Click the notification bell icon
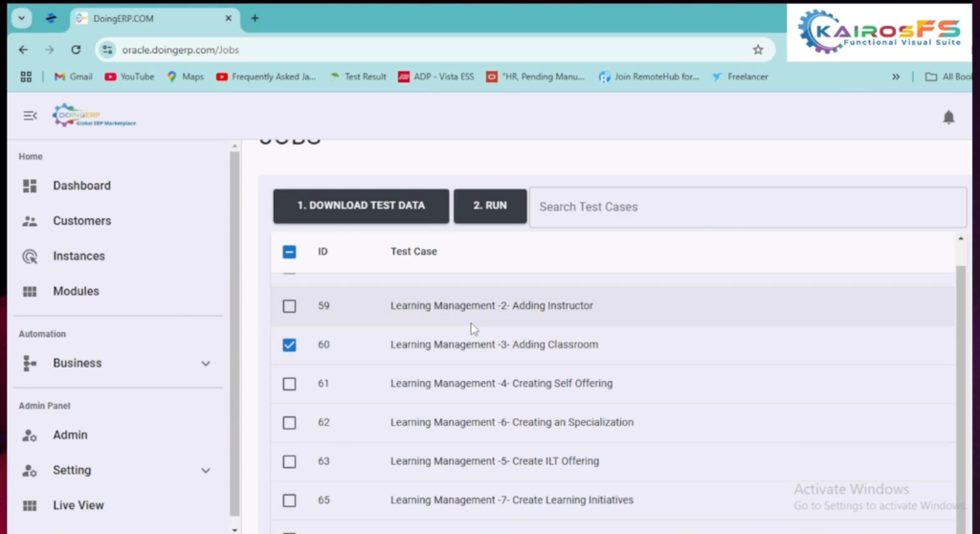 948,117
